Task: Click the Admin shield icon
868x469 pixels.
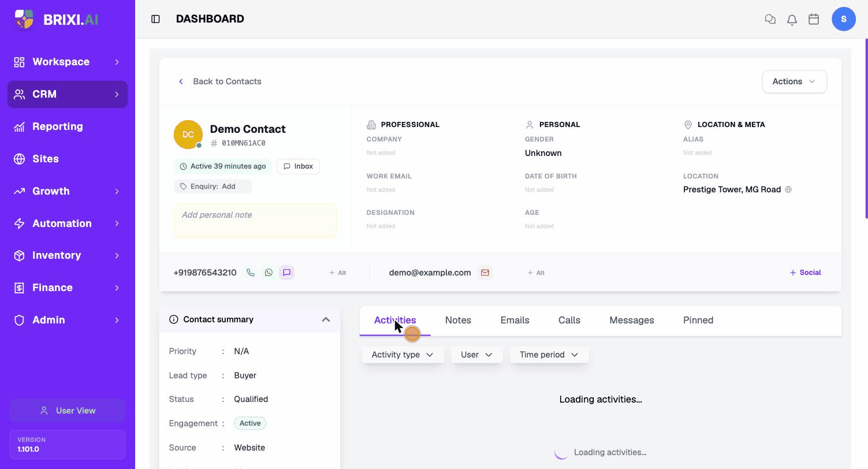Action: pyautogui.click(x=19, y=320)
